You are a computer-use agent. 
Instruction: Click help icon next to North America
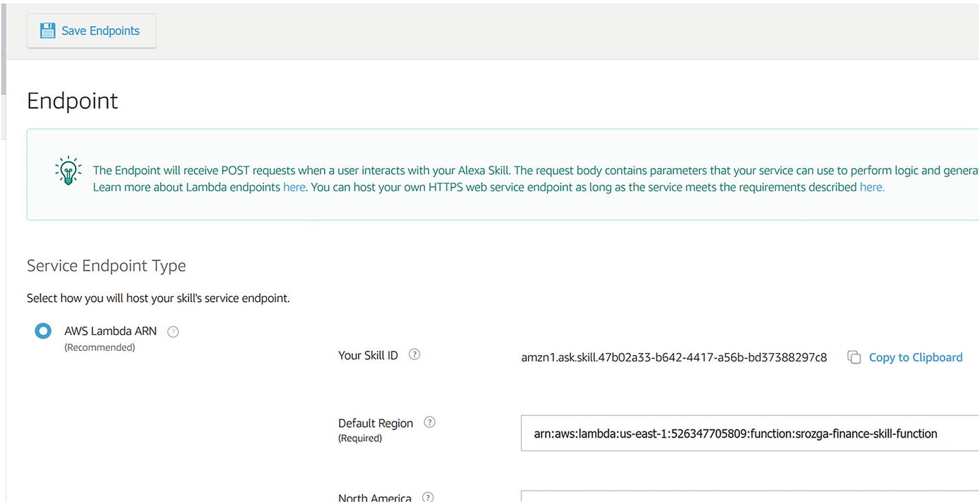click(428, 497)
